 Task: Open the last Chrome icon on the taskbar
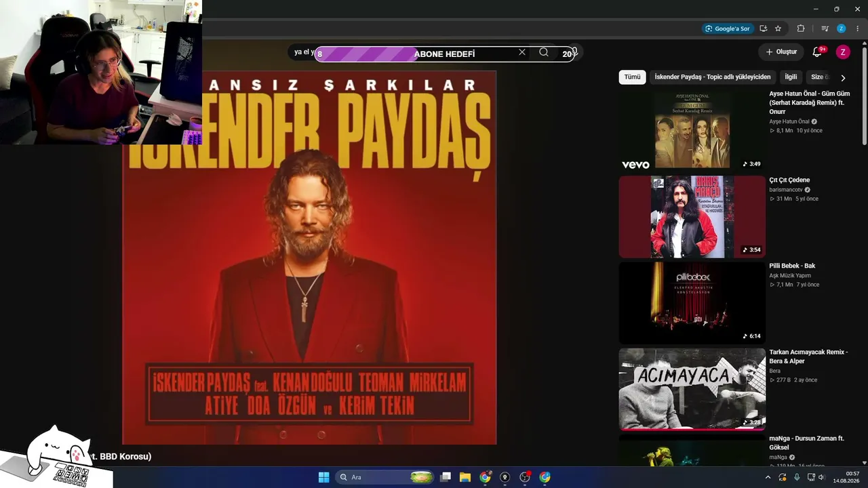(x=545, y=477)
